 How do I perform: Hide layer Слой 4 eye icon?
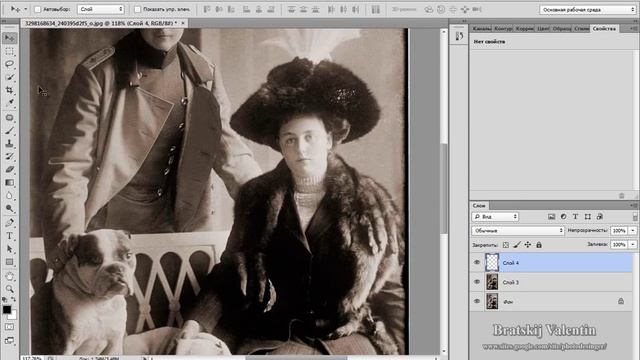(x=477, y=262)
